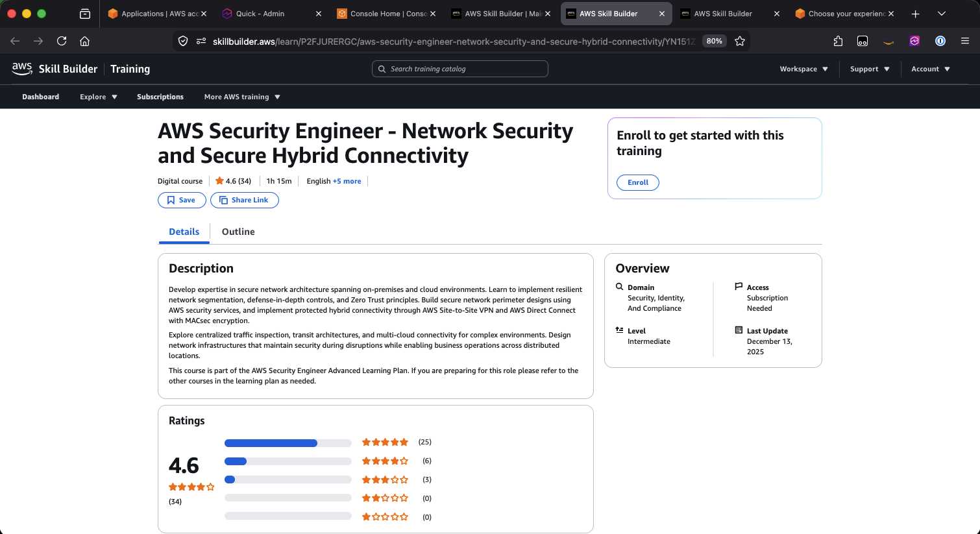This screenshot has height=534, width=980.
Task: Close the Quick - Admin tab
Action: tap(319, 14)
